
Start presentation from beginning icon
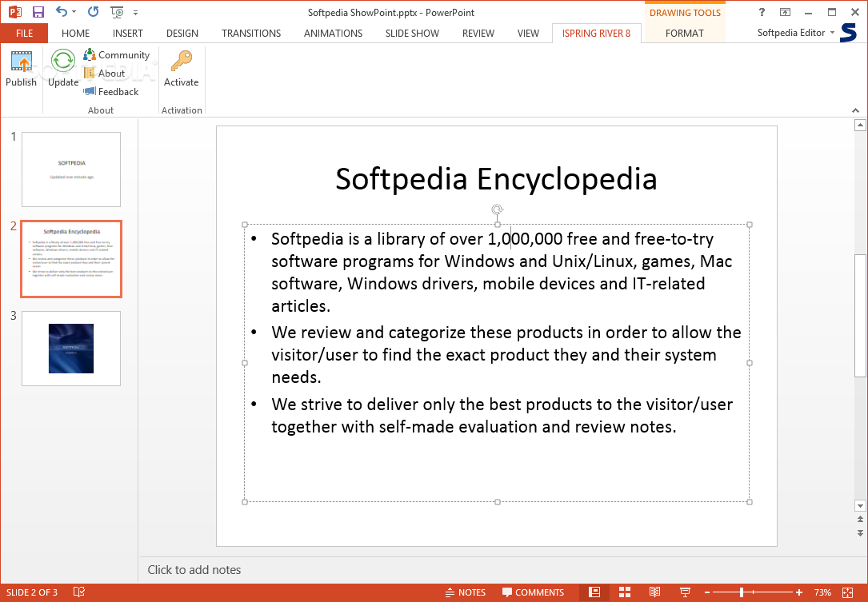tap(117, 12)
